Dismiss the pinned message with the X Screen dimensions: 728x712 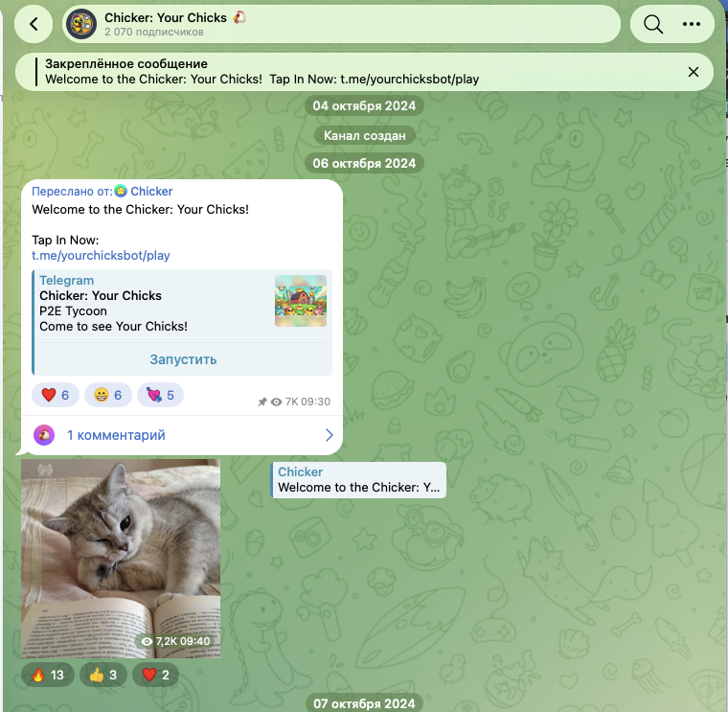point(694,72)
